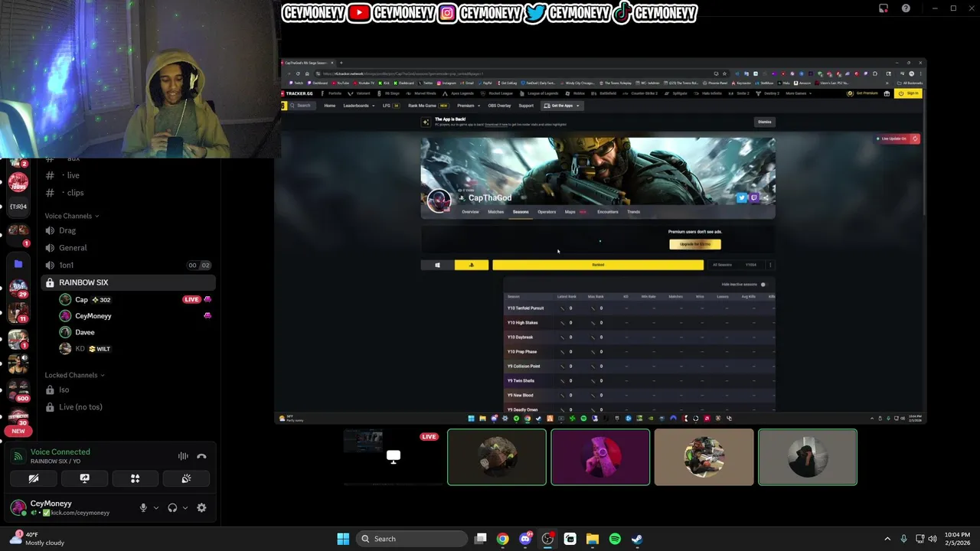Switch to the Maps profile tab
The height and width of the screenshot is (551, 980).
click(x=570, y=212)
